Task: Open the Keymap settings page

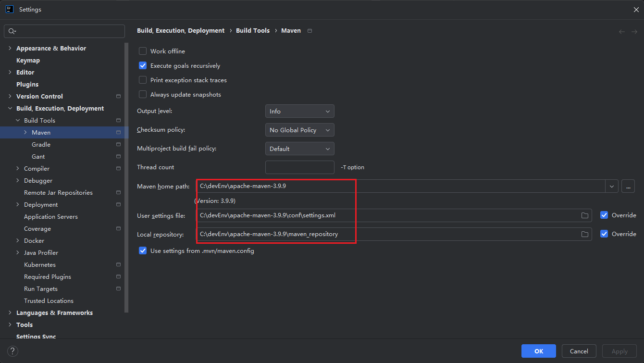Action: (28, 61)
